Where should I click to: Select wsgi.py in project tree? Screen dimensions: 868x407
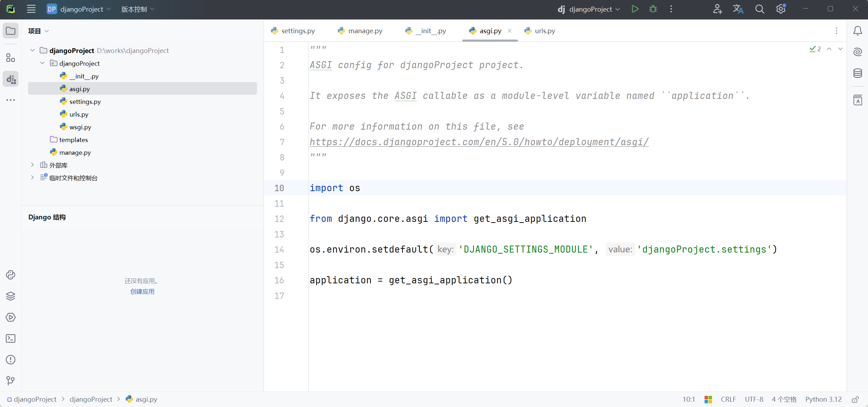point(142,127)
